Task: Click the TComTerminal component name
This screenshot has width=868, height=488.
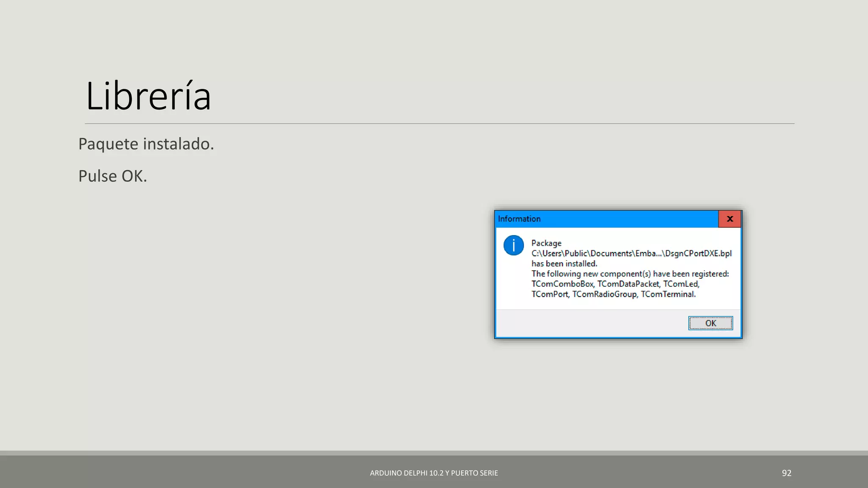Action: 668,294
